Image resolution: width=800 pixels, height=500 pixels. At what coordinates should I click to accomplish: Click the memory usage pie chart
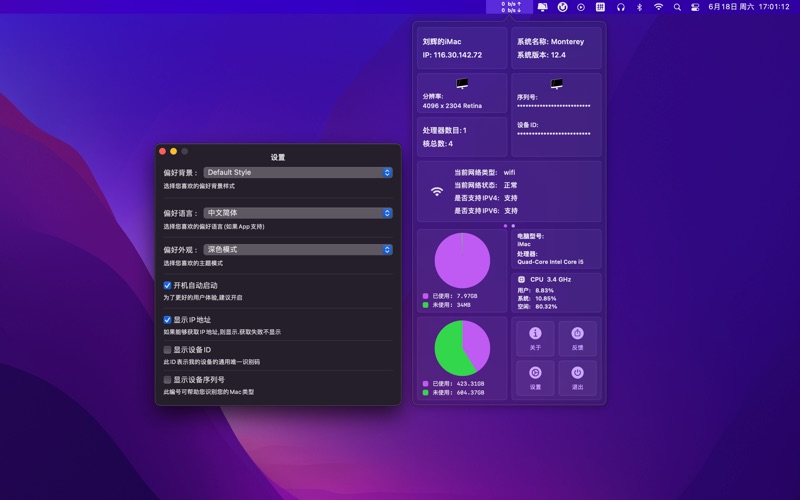[x=462, y=261]
